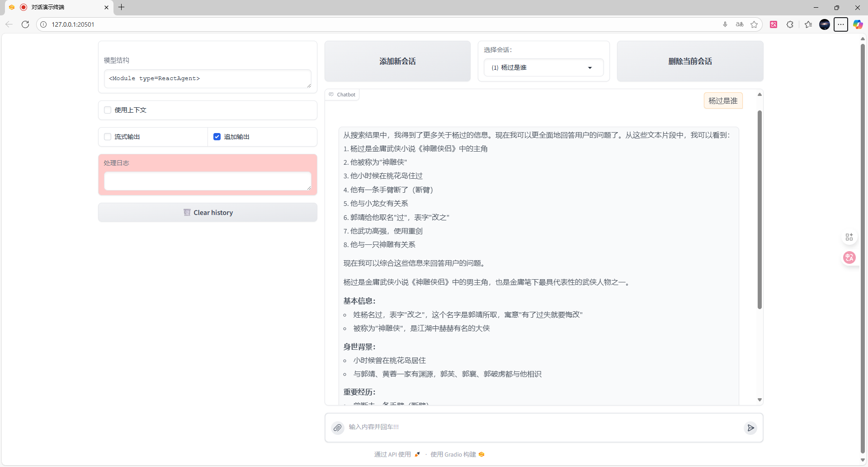Viewport: 868px width, 467px height.
Task: Enable the 流式输出 checkbox
Action: [x=107, y=136]
